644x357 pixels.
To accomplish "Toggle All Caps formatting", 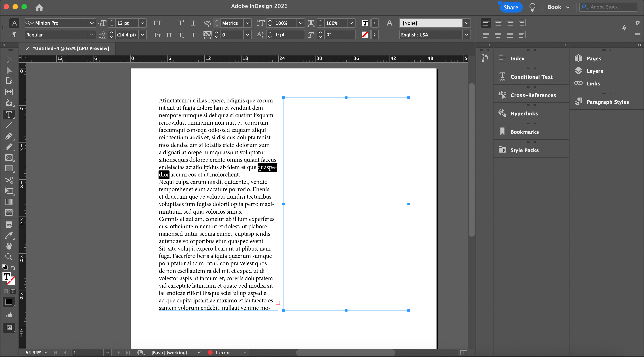I will point(157,23).
